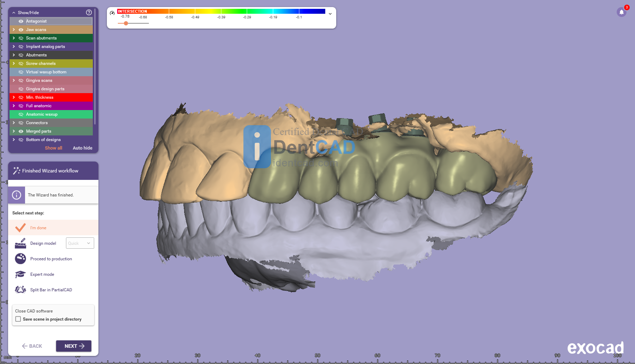Viewport: 635px width, 364px height.
Task: Click the notification bell icon
Action: pyautogui.click(x=621, y=12)
